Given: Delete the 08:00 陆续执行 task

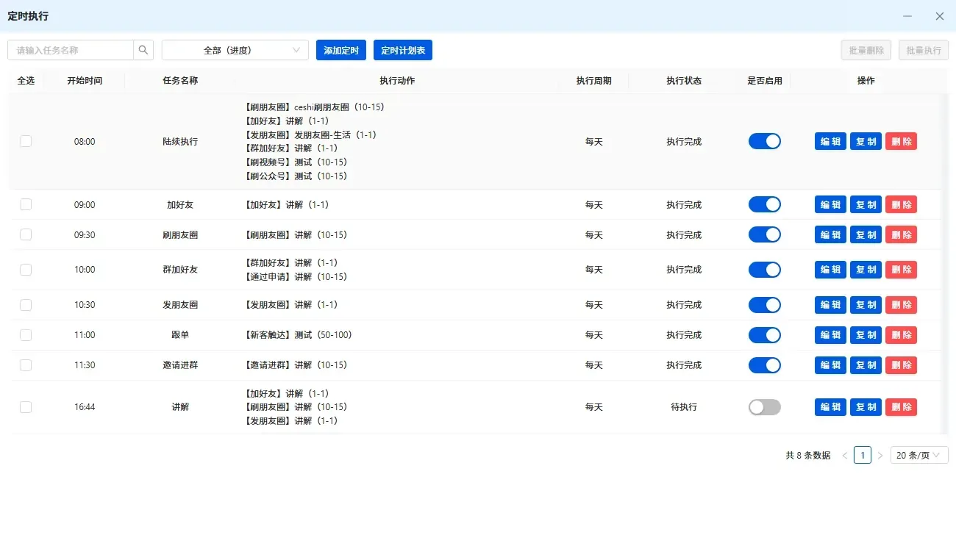Looking at the screenshot, I should pos(901,141).
